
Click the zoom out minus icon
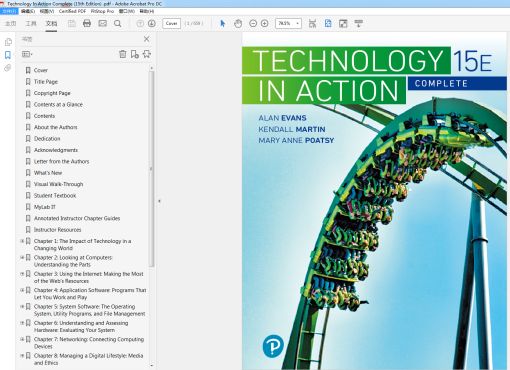pos(253,23)
